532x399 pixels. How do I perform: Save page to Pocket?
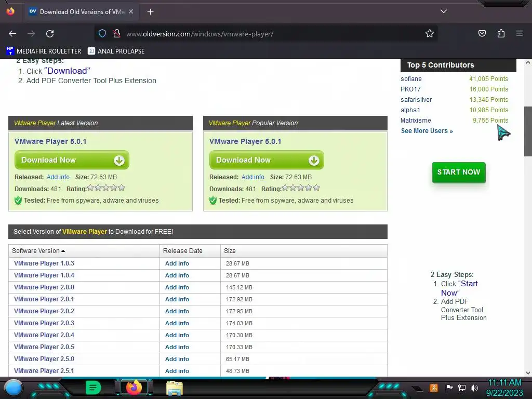(482, 33)
